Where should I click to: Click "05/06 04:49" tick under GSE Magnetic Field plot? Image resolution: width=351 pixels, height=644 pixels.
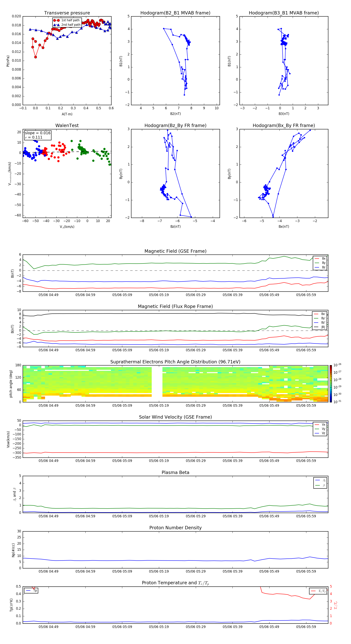[48, 295]
